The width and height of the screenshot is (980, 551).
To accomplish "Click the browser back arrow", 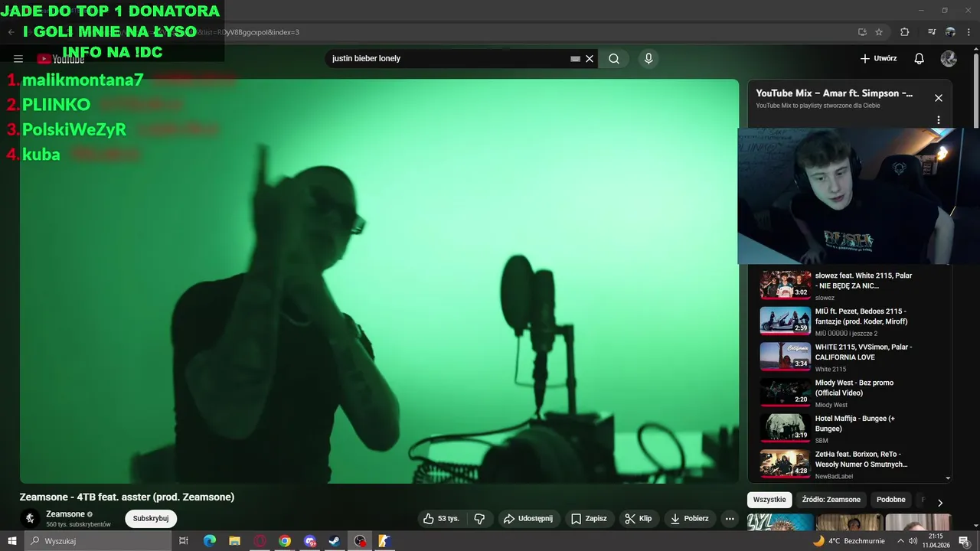I will (x=11, y=32).
